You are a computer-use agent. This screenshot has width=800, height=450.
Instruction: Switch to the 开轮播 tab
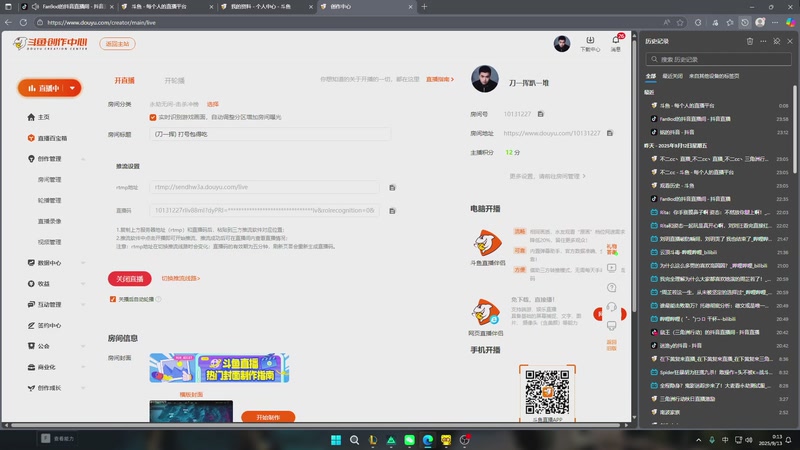click(174, 81)
